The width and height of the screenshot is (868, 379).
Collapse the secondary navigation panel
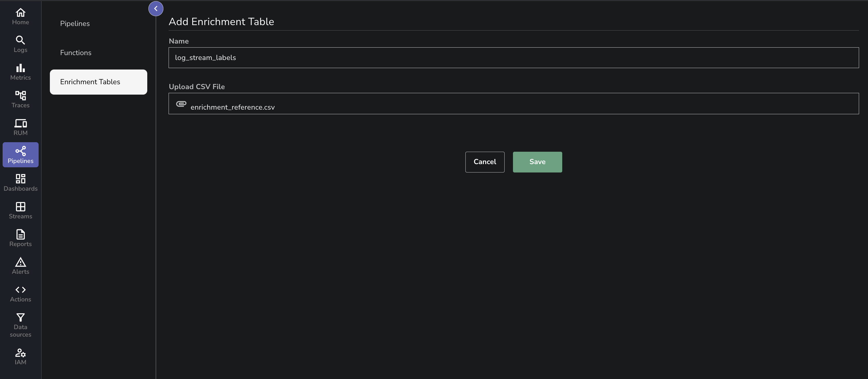(x=156, y=8)
